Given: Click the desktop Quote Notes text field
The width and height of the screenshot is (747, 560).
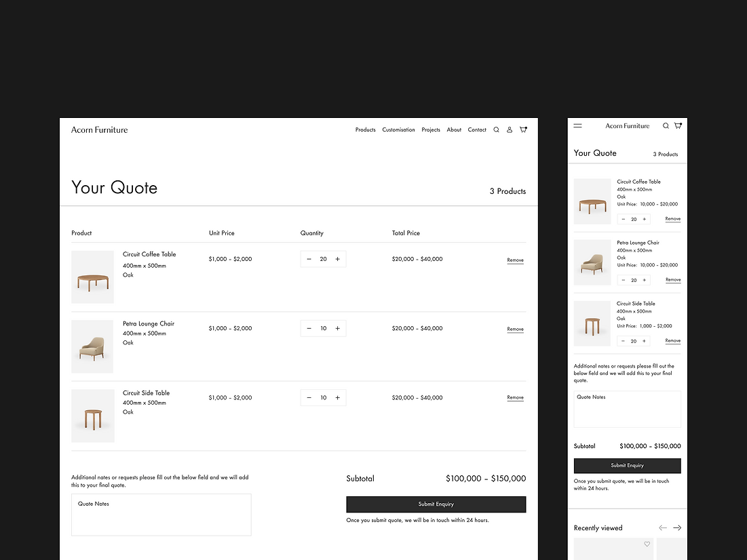Looking at the screenshot, I should coord(161,515).
